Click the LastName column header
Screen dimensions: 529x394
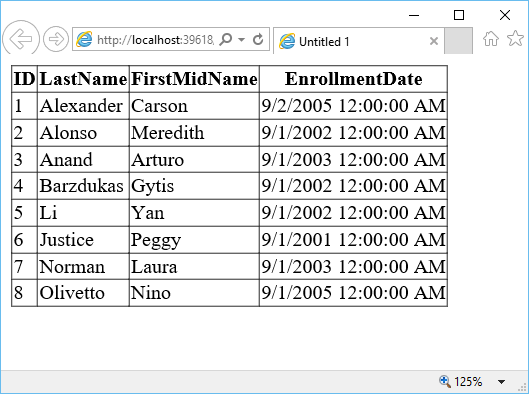tap(83, 79)
